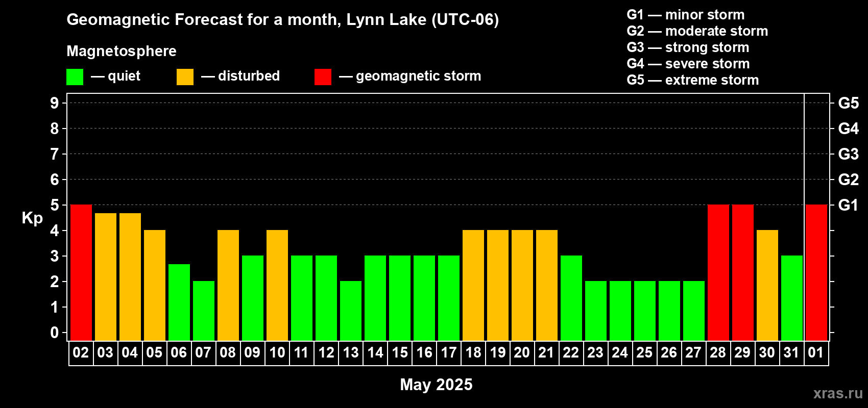Click the orange bar for May 30
This screenshot has width=868, height=408.
pos(767,285)
